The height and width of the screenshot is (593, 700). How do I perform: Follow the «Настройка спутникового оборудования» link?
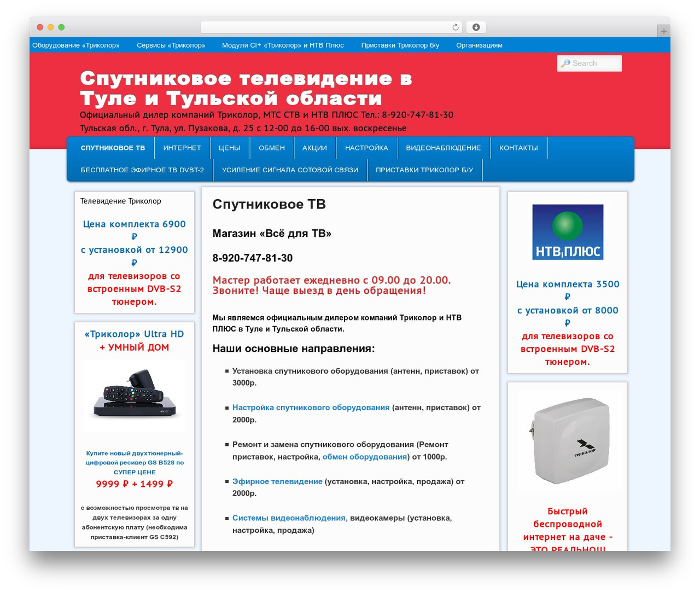point(311,408)
